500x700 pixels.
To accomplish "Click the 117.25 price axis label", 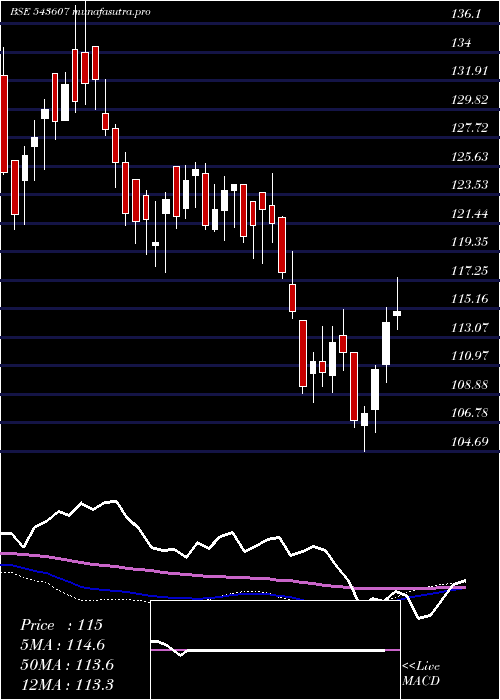I will (x=470, y=271).
